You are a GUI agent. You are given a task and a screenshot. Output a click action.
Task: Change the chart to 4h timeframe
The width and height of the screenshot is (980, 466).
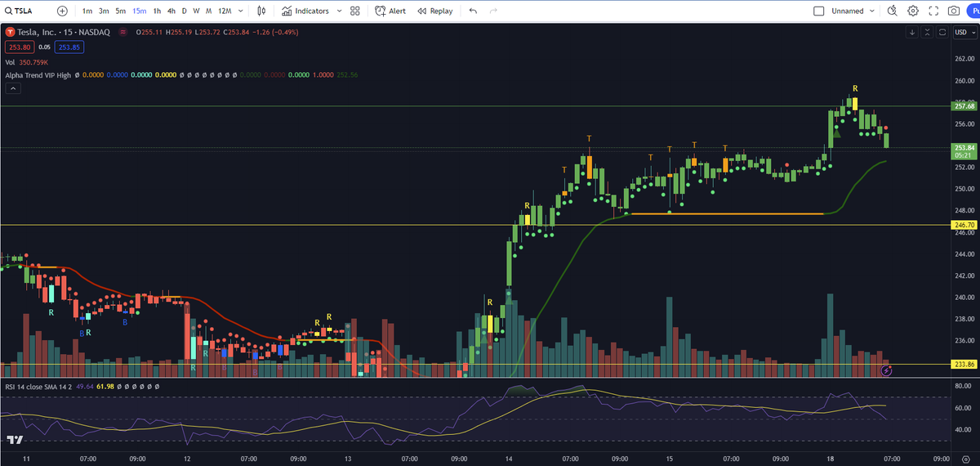pos(171,11)
